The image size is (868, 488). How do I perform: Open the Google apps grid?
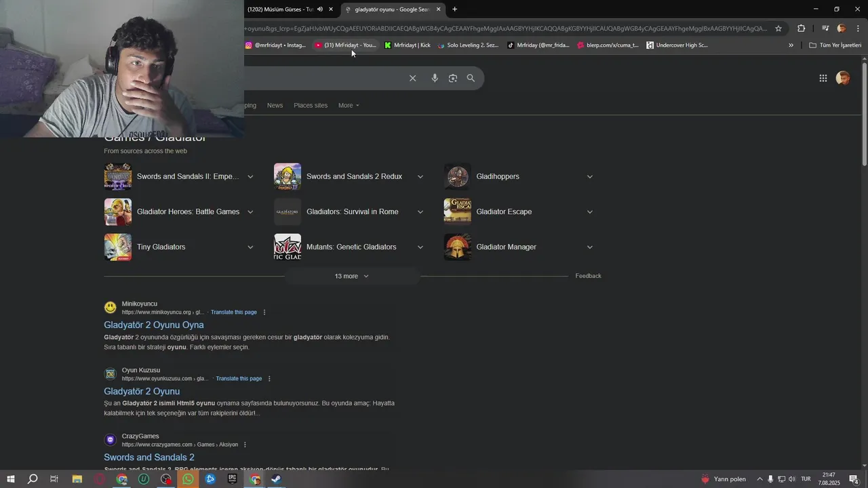coord(823,78)
